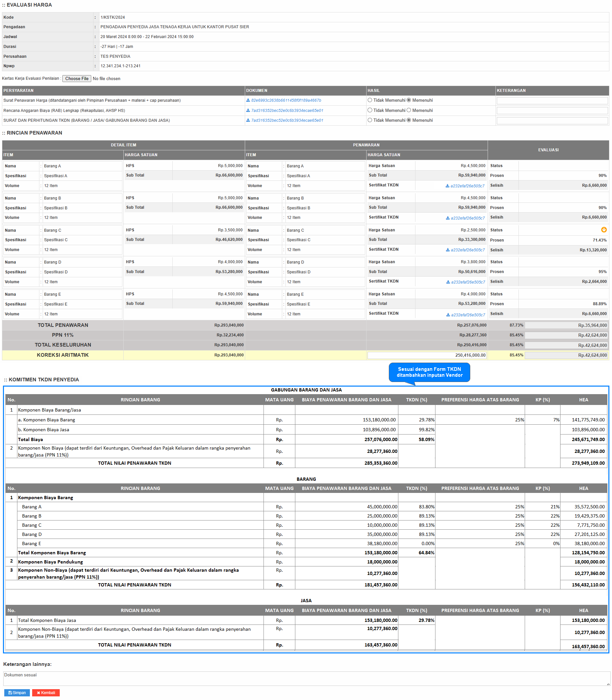Click the Keterangan lainnya text area
Image resolution: width=612 pixels, height=700 pixels.
[x=306, y=679]
